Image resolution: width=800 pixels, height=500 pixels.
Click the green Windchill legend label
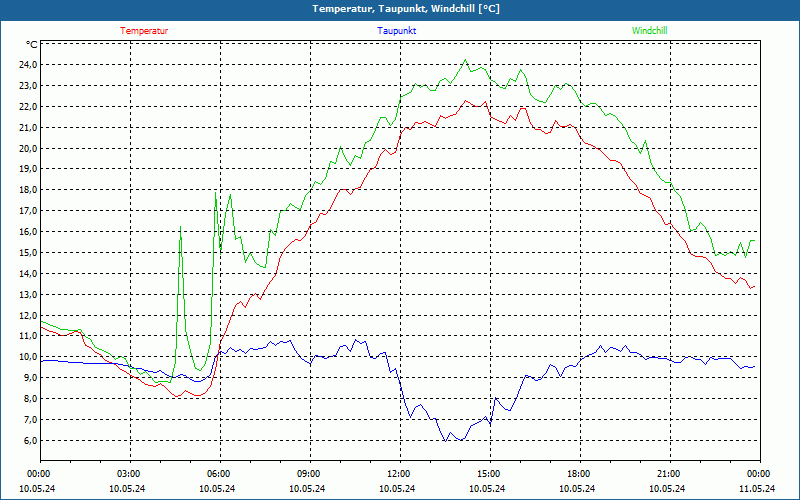tap(649, 31)
